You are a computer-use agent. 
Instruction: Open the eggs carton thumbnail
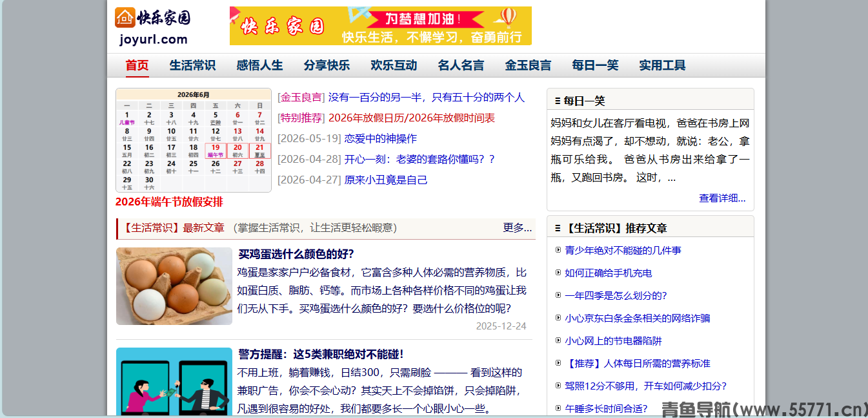point(174,286)
